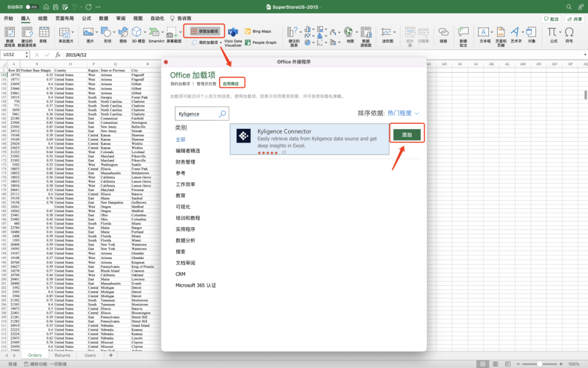This screenshot has width=588, height=368.
Task: Insert a 对象 object
Action: (531, 35)
